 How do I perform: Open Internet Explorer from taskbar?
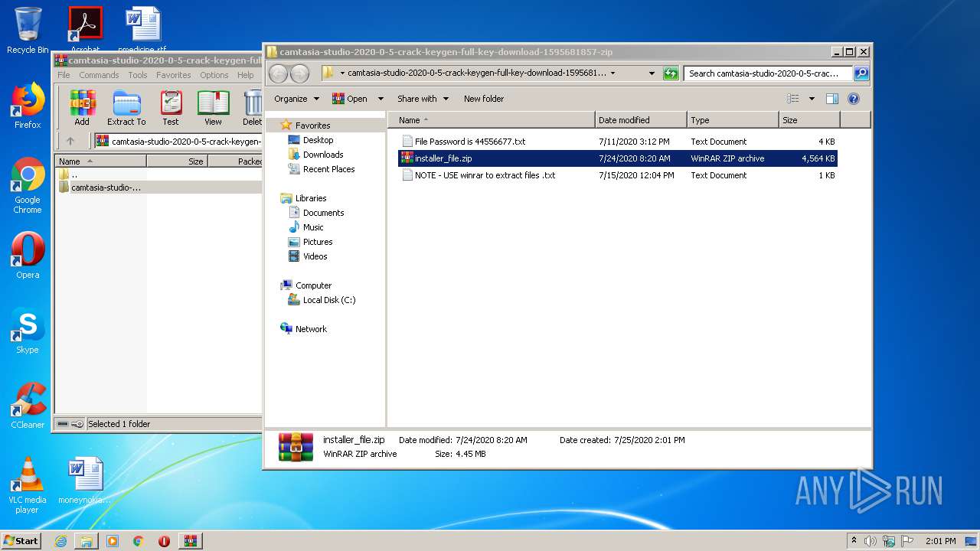[60, 541]
